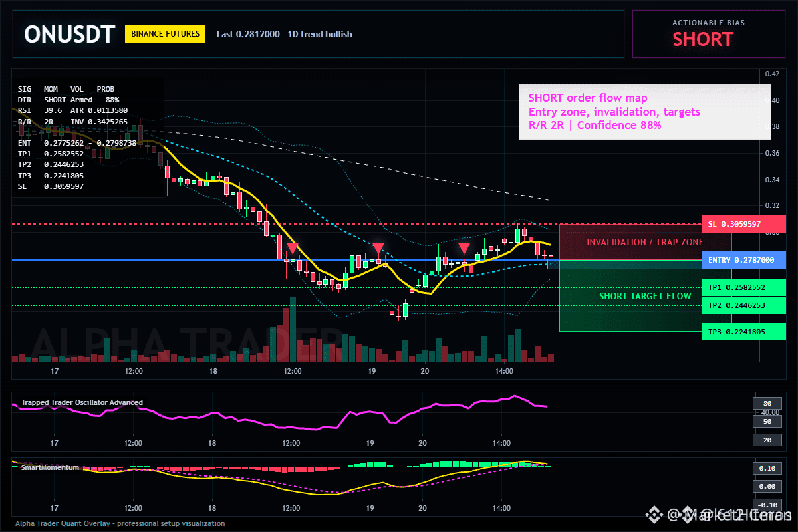Image resolution: width=798 pixels, height=532 pixels.
Task: Click the SHORT order flow map note line
Action: coord(588,98)
